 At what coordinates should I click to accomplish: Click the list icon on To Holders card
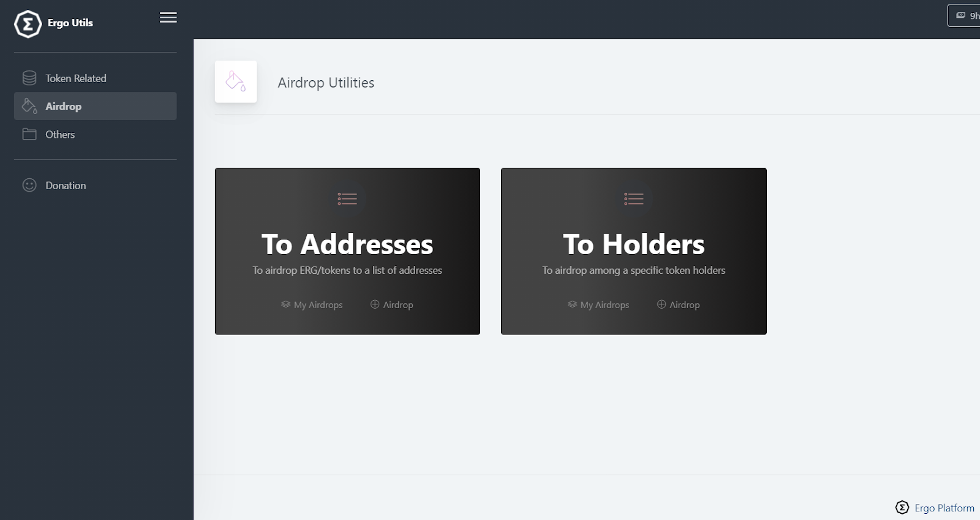pyautogui.click(x=634, y=198)
